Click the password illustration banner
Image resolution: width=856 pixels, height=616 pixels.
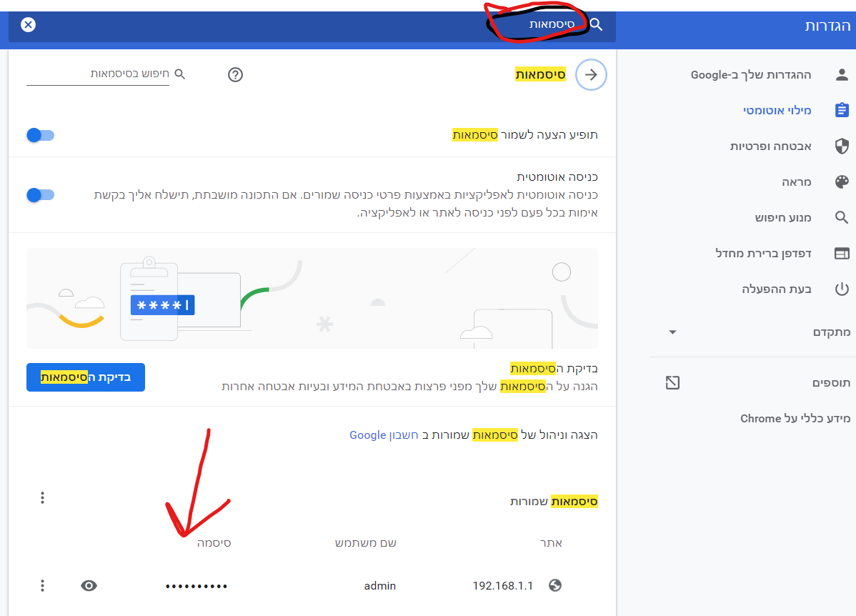click(312, 298)
